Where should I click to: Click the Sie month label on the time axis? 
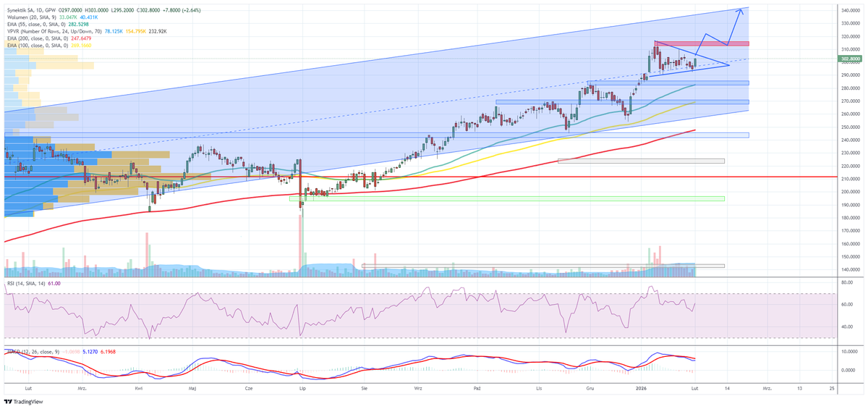[x=364, y=388]
